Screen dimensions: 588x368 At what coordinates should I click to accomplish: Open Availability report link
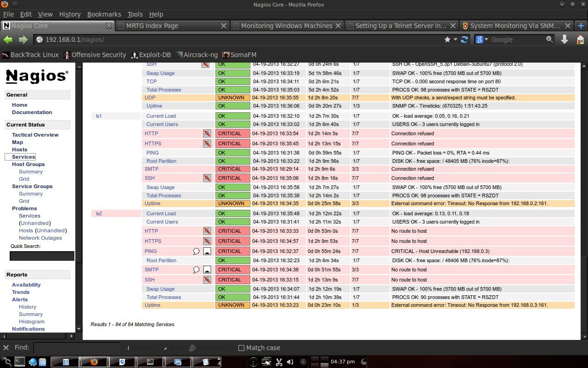point(26,285)
